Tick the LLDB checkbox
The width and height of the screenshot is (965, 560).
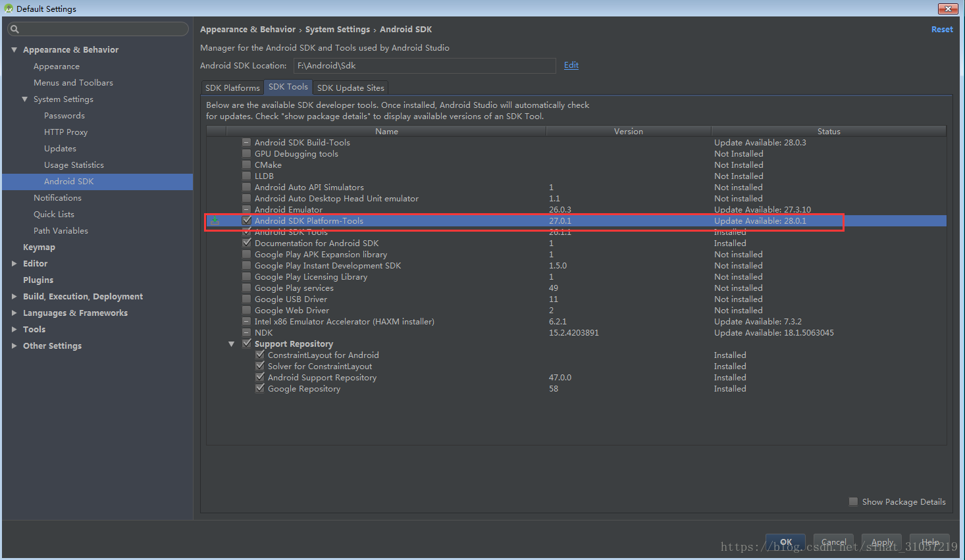coord(246,176)
